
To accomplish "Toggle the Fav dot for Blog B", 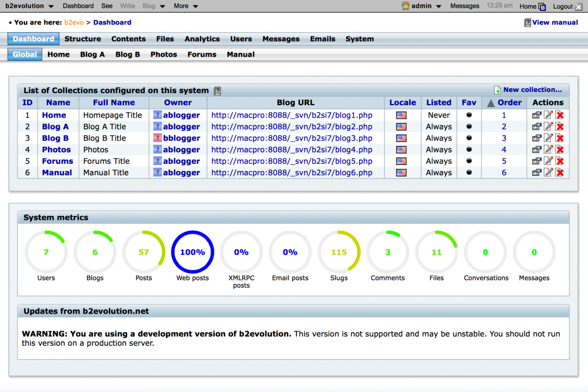I will 469,138.
